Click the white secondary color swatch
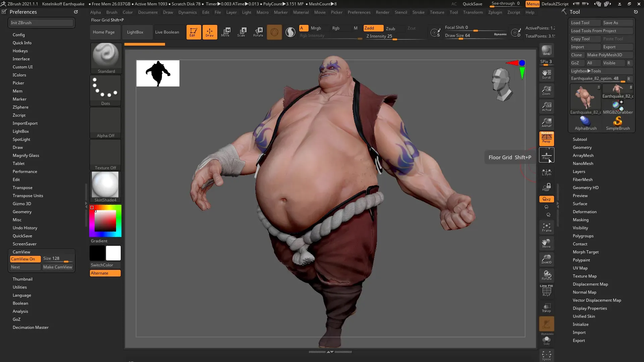The image size is (644, 362). 113,253
